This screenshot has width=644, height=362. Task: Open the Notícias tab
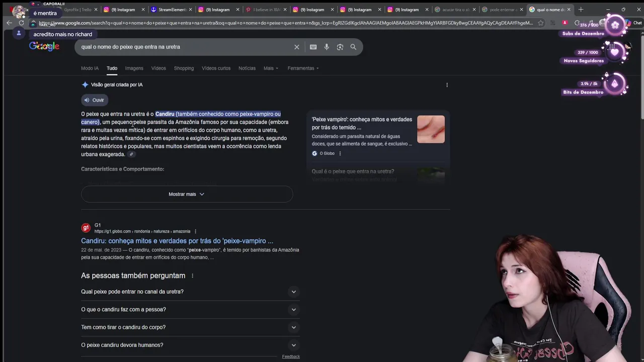pyautogui.click(x=247, y=68)
